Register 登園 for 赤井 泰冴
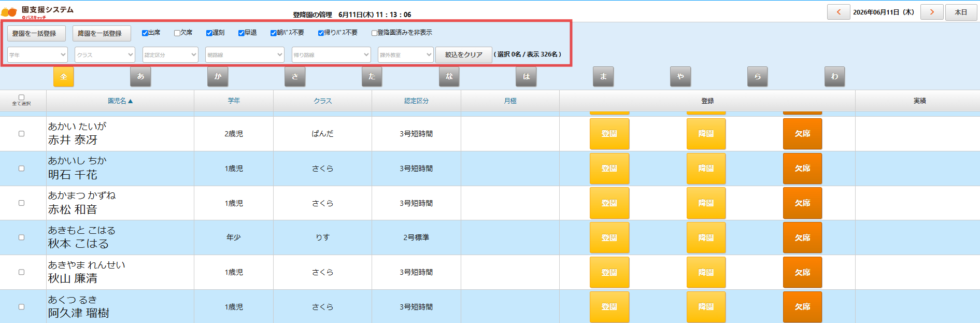 pyautogui.click(x=609, y=134)
